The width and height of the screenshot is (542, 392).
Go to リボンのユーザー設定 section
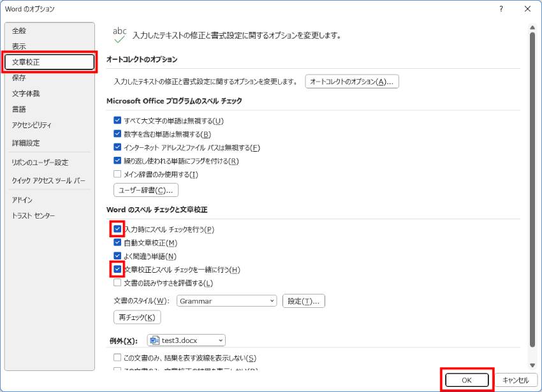(x=40, y=163)
